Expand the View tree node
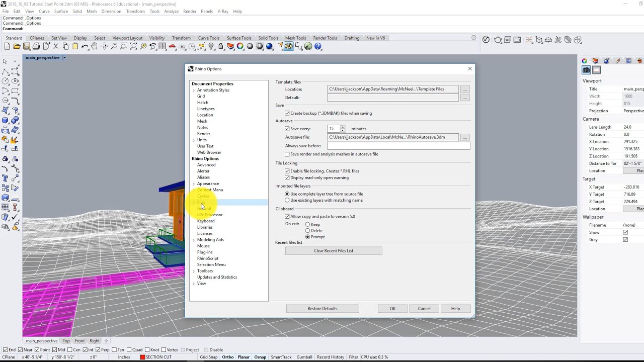Image resolution: width=644 pixels, height=362 pixels. pyautogui.click(x=194, y=284)
